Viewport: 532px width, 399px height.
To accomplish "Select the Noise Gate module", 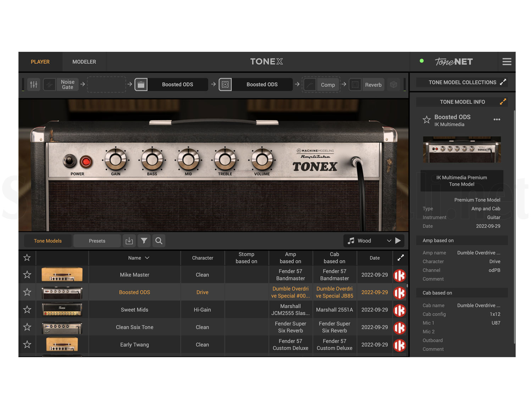I will coord(62,84).
